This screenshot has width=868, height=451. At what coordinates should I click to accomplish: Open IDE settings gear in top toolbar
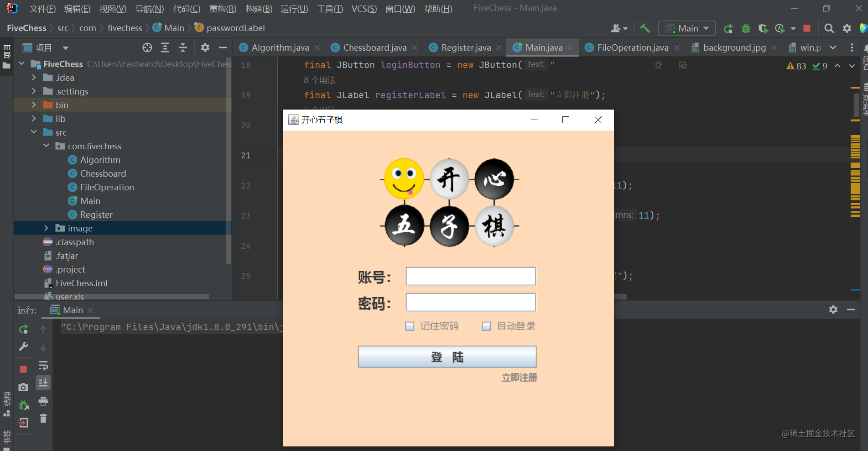pos(847,28)
